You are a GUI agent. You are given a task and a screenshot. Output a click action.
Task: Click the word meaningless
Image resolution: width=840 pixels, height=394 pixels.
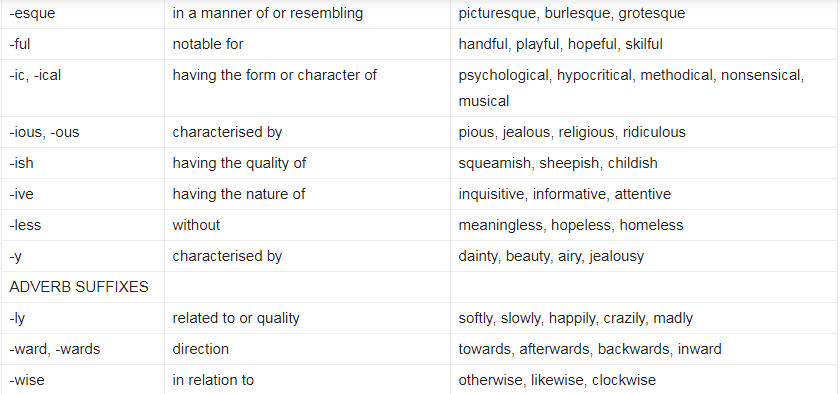point(500,225)
